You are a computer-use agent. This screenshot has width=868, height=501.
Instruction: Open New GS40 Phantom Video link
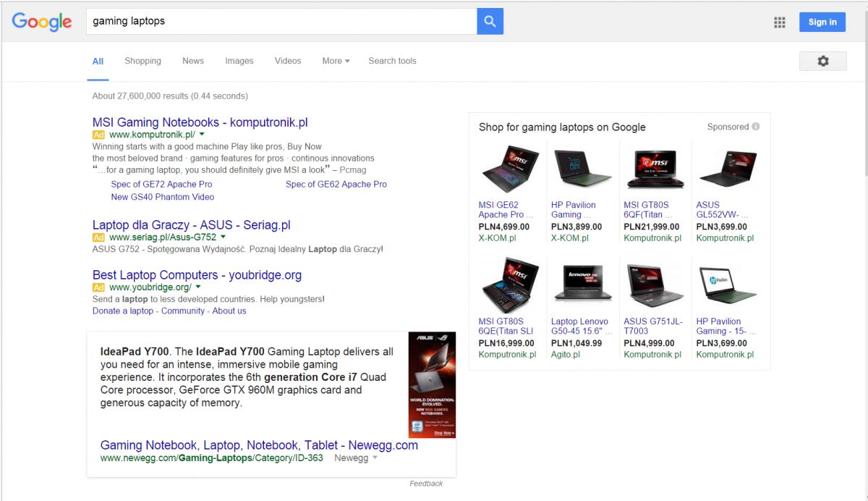tap(163, 197)
